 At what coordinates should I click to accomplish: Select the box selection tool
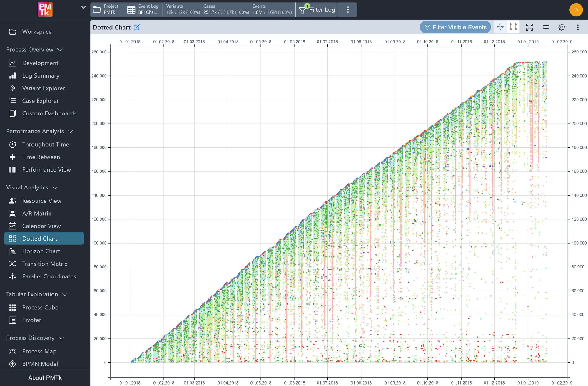pyautogui.click(x=513, y=27)
